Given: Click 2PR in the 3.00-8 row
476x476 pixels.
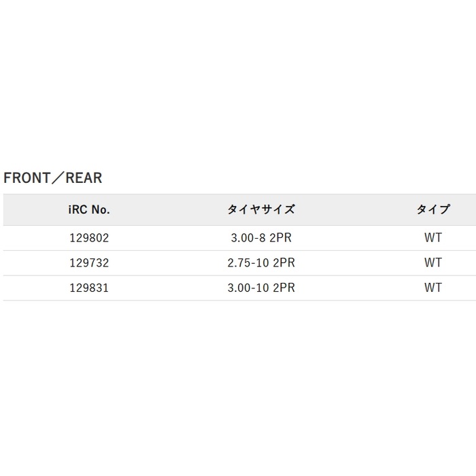Looking at the screenshot, I should coord(280,238).
